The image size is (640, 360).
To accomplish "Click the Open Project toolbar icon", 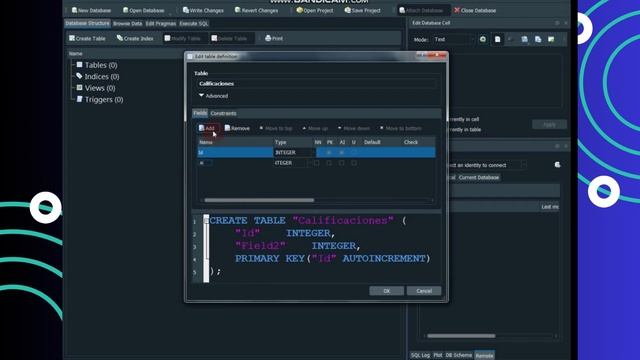I will 300,10.
